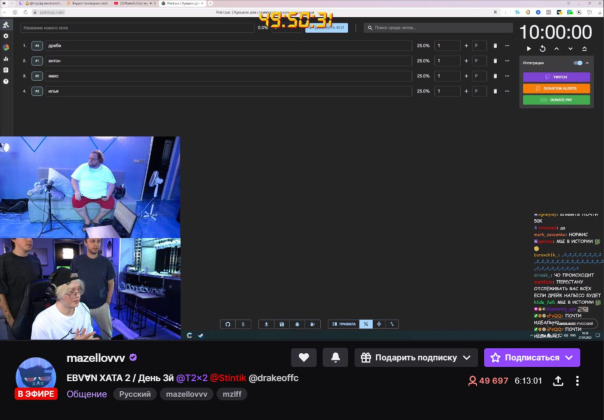604x420 pixels.
Task: Open the settings gear in the left sidebar
Action: [6, 36]
